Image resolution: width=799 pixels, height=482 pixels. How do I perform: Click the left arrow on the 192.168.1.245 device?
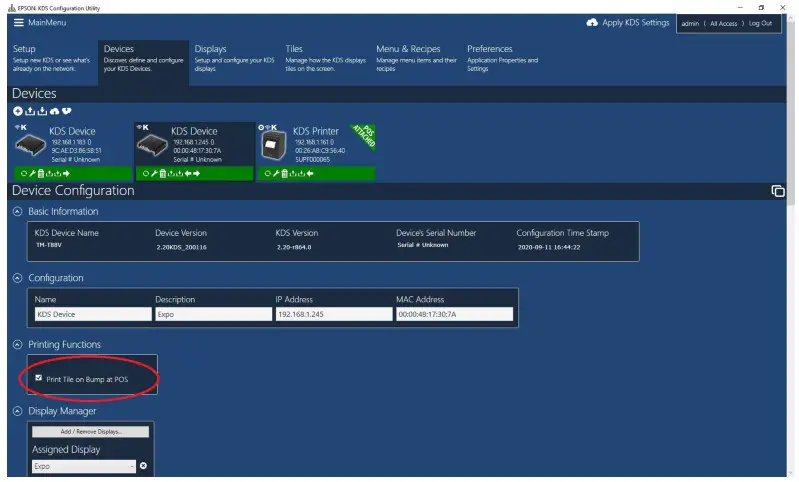[188, 173]
